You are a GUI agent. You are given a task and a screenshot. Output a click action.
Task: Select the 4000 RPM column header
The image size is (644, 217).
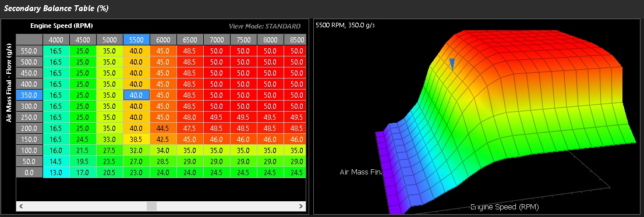tap(56, 40)
